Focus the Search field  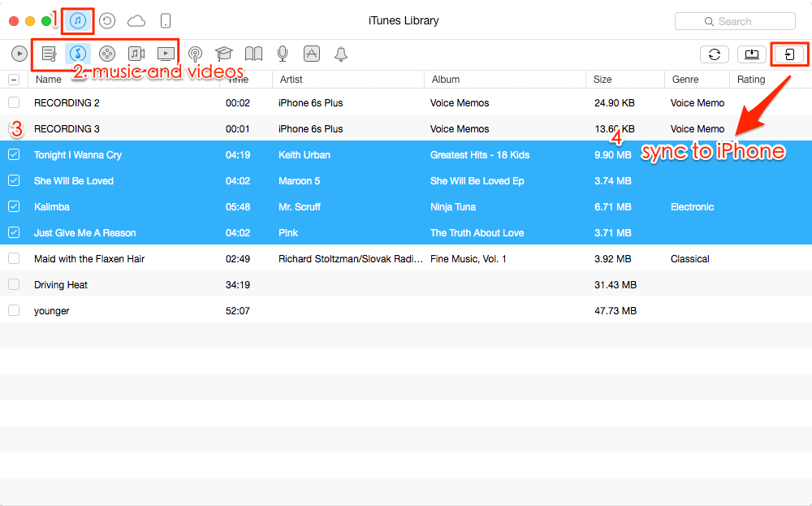tap(736, 21)
